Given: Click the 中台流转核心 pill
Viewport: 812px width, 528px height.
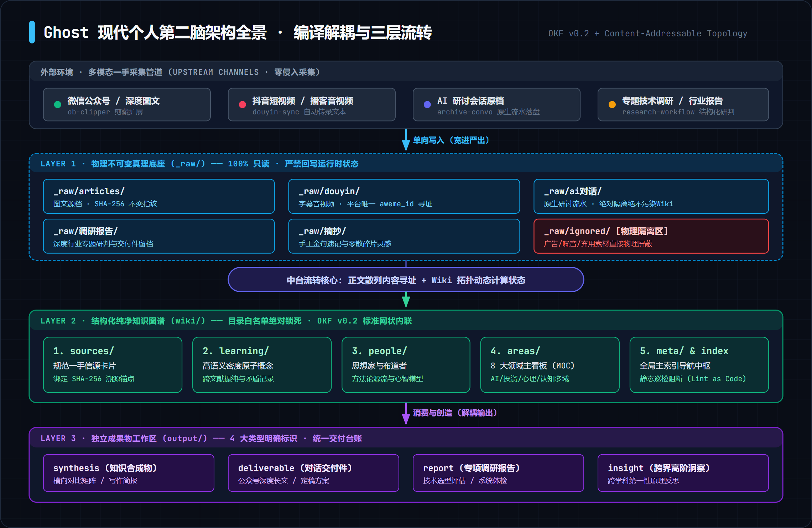Looking at the screenshot, I should [x=406, y=280].
